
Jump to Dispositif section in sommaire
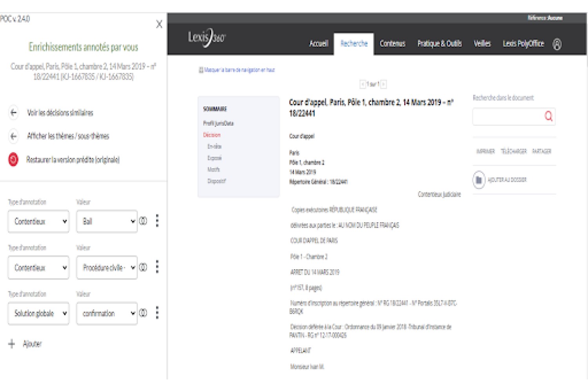pyautogui.click(x=217, y=181)
